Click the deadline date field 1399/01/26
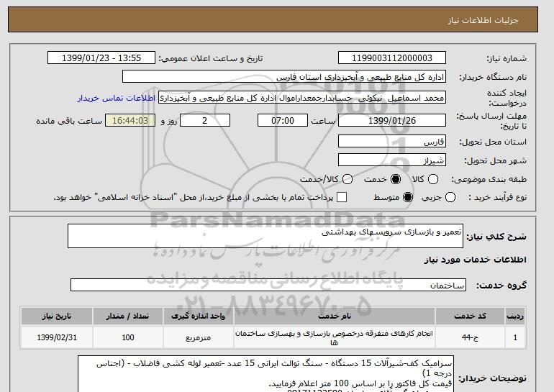The width and height of the screenshot is (554, 392). tap(392, 120)
